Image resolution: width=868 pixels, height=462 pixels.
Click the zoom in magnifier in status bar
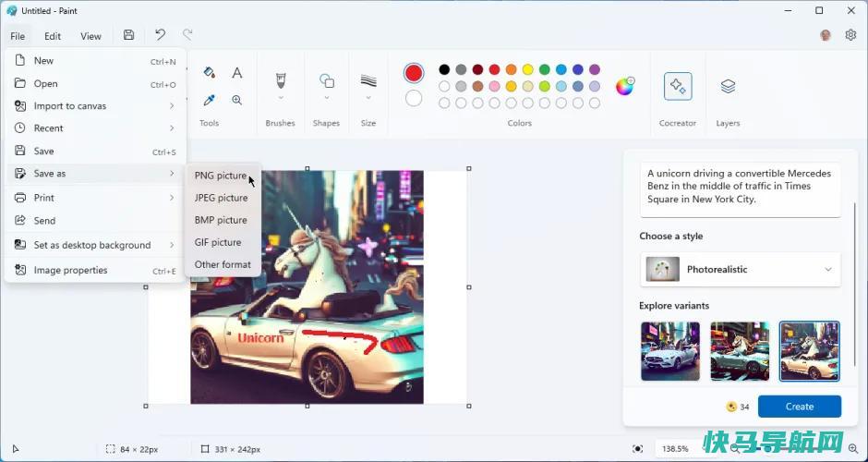pyautogui.click(x=853, y=448)
